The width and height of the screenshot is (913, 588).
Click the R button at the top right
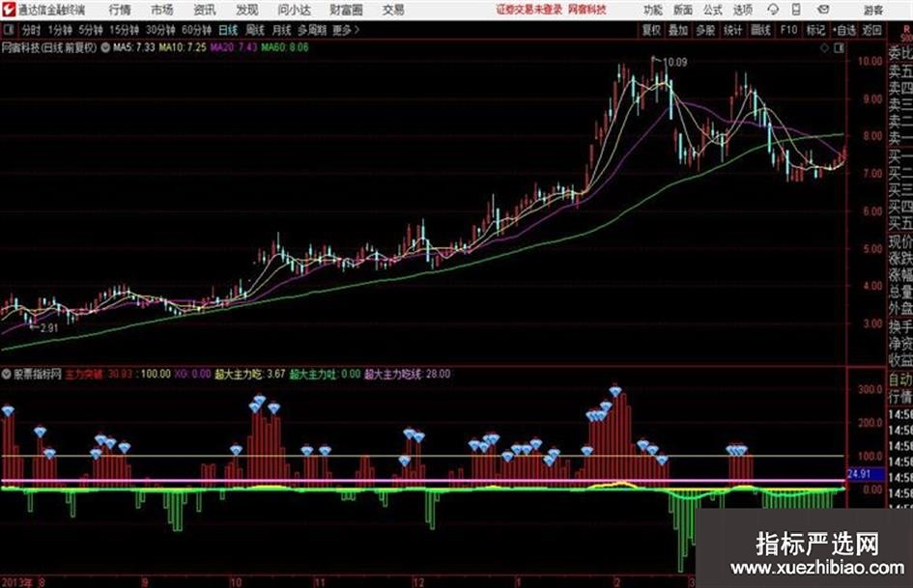(906, 30)
